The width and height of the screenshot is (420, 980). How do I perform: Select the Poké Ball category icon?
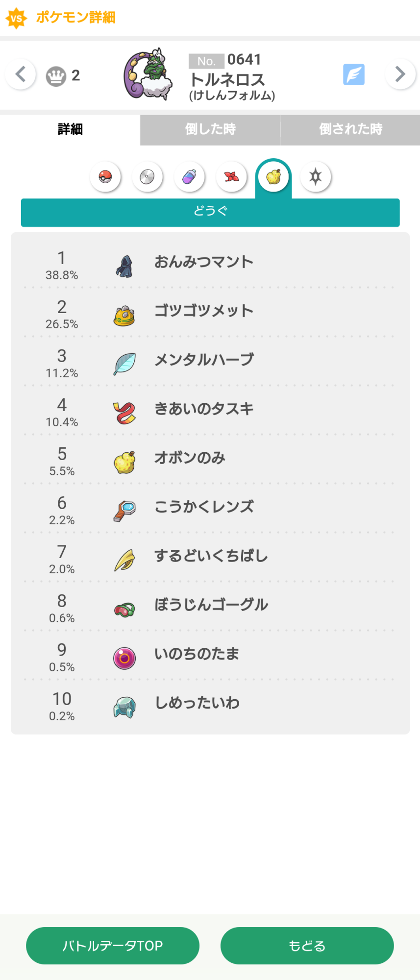pos(105,176)
